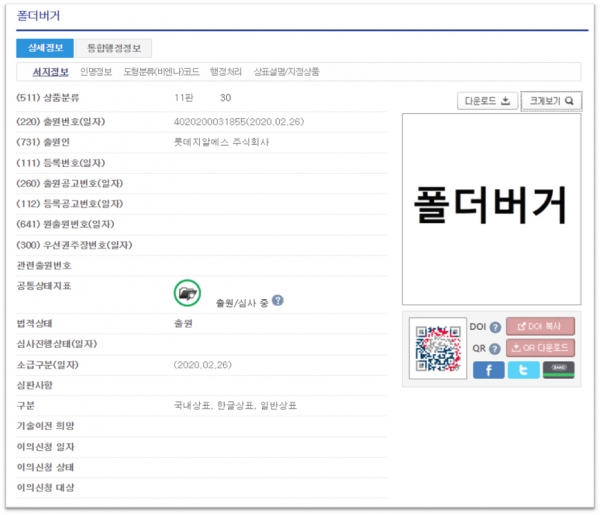
Task: Open the 상표설명/지정상품 sub-tab
Action: [286, 72]
